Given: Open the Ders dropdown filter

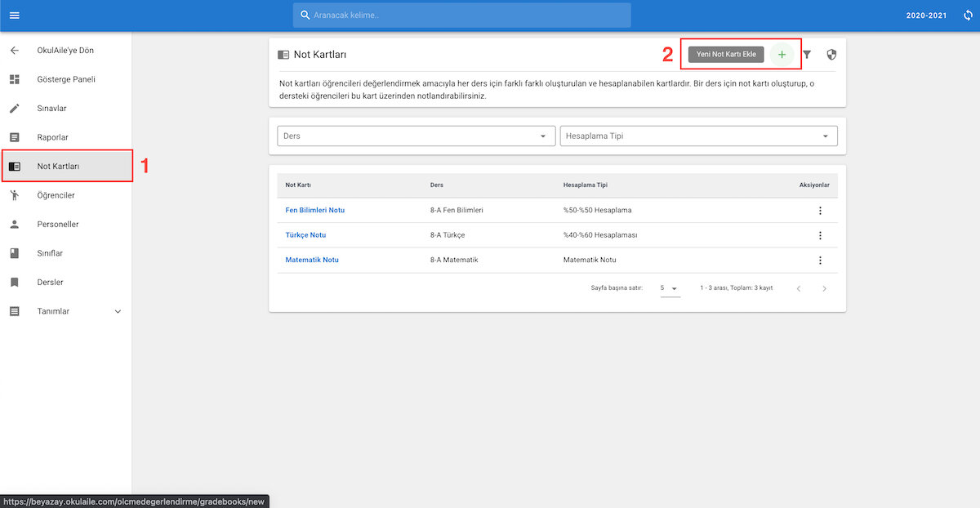Looking at the screenshot, I should 416,136.
